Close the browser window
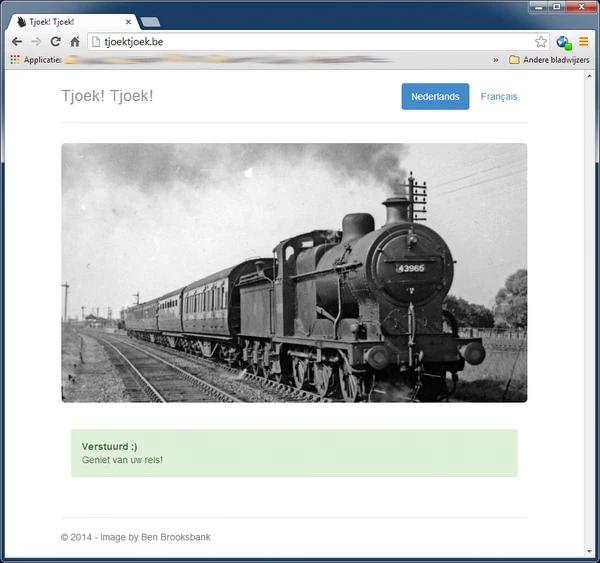 pos(581,7)
